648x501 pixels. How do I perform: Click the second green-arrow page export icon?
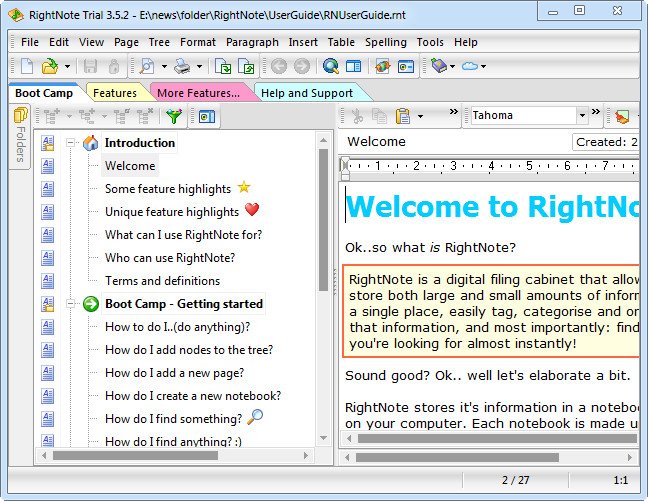[x=247, y=66]
